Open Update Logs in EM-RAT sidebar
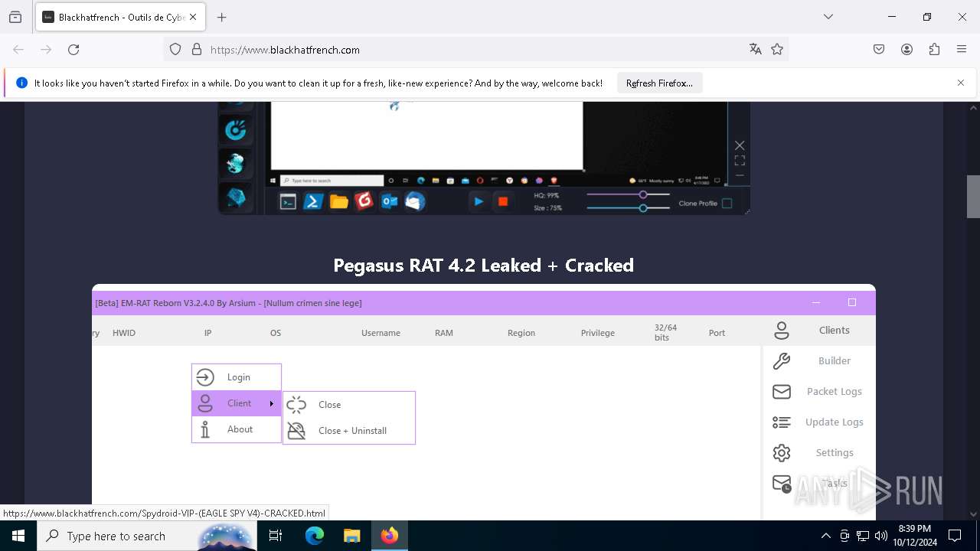The image size is (980, 551). pos(818,422)
